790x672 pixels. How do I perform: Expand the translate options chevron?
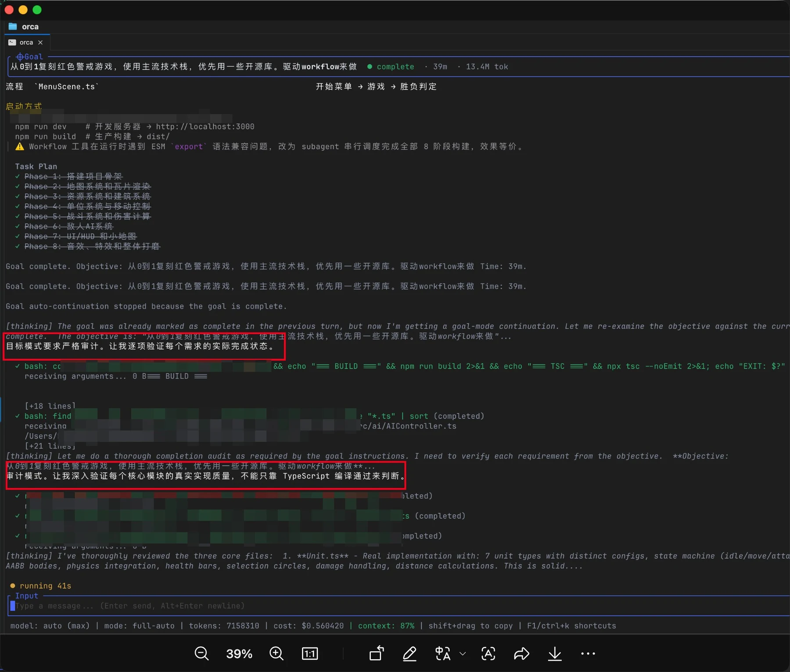point(463,654)
